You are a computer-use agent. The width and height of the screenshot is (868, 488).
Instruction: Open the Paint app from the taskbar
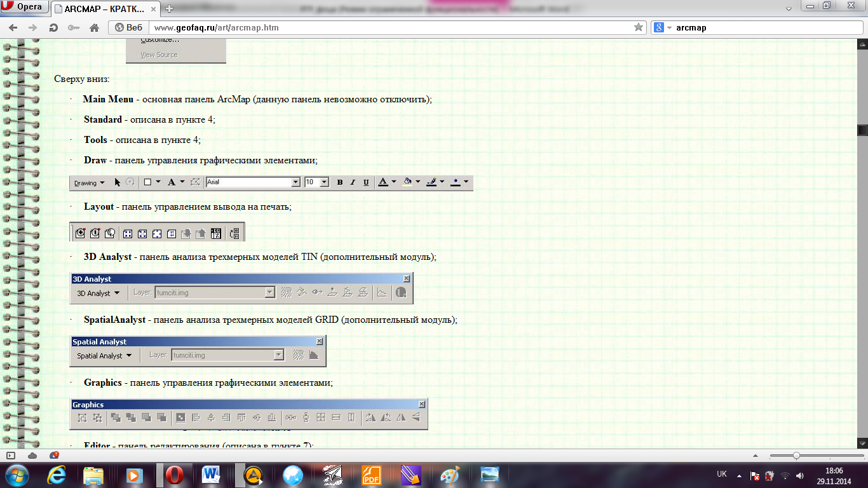coord(449,475)
